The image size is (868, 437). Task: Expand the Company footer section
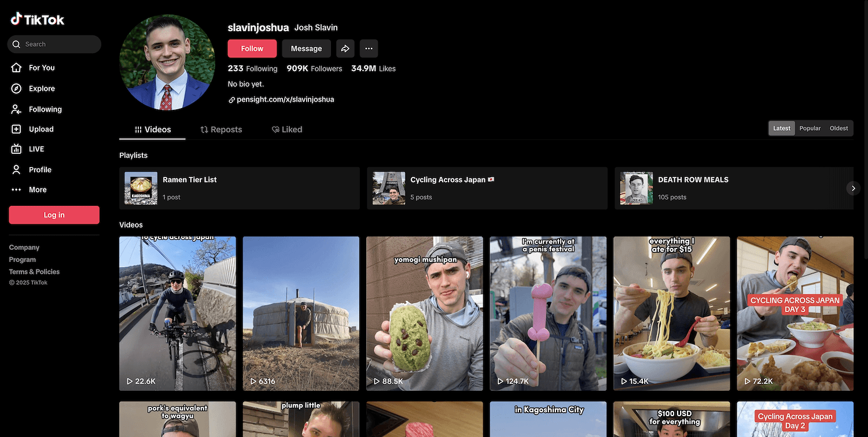(24, 247)
